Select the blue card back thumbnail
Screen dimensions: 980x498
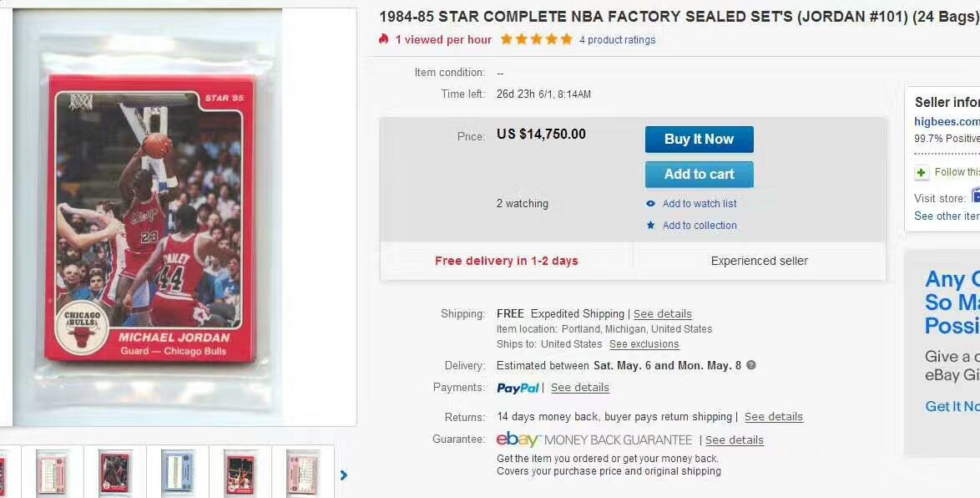pos(178,474)
